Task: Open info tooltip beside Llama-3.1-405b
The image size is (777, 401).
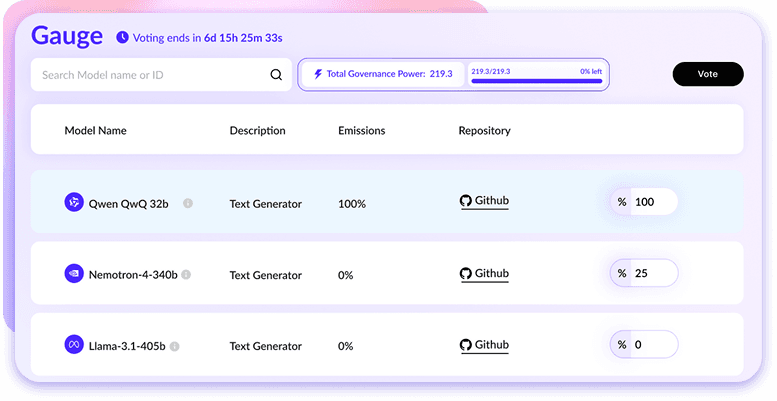Action: 175,346
